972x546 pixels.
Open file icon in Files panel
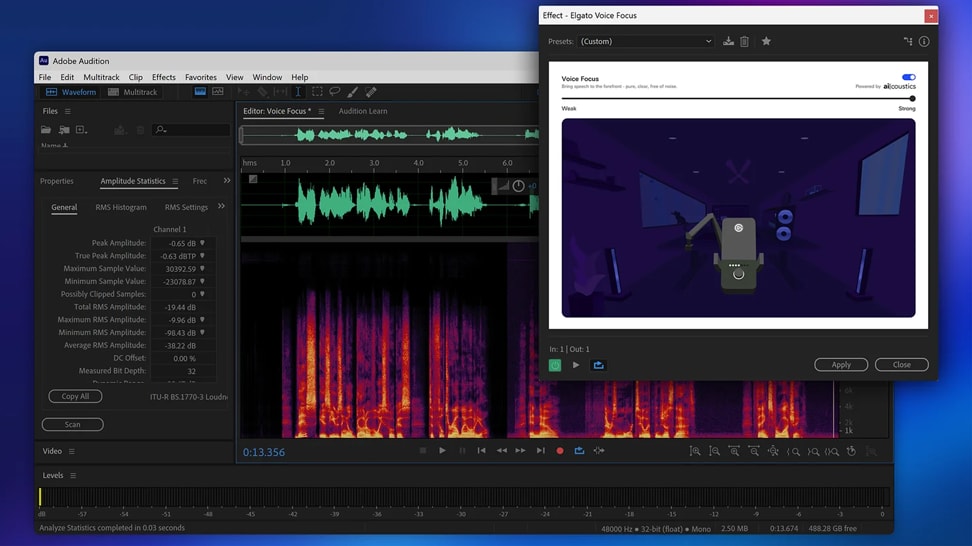[x=46, y=130]
